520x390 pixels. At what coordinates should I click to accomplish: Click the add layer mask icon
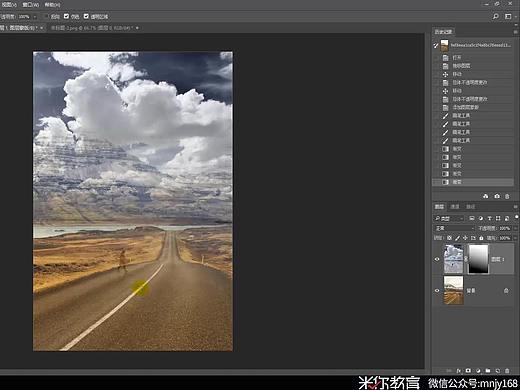[468, 371]
